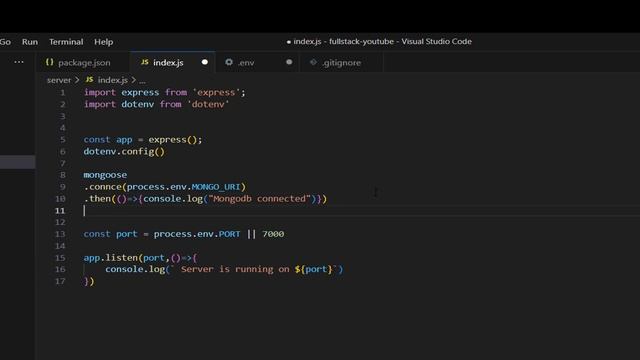This screenshot has width=640, height=360.
Task: Open the Terminal menu
Action: 66,42
